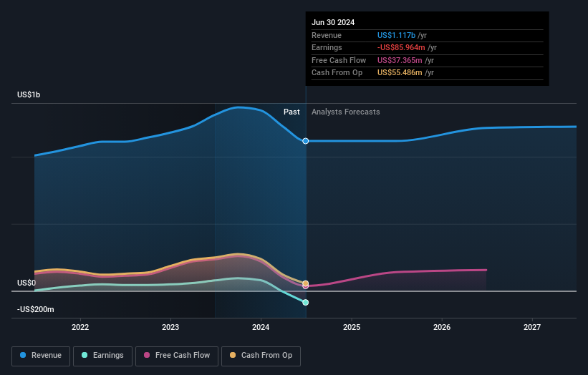
Task: Click the Cash From Op row label in tooltip
Action: 337,73
